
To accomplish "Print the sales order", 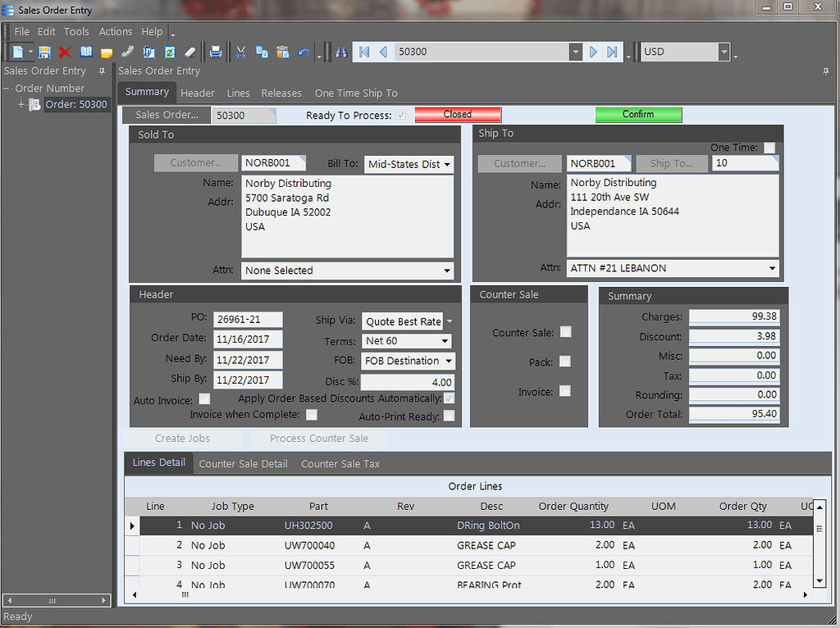I will point(216,51).
